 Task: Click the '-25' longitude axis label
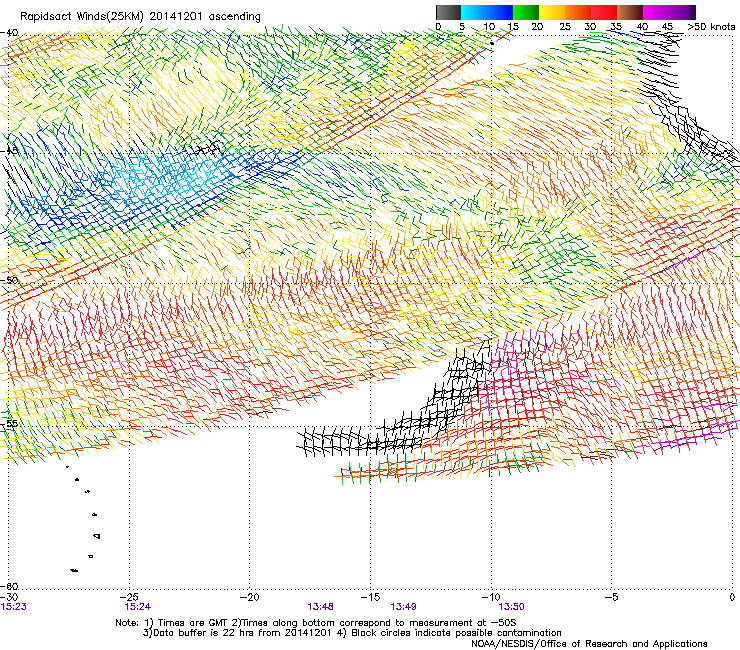(x=129, y=597)
